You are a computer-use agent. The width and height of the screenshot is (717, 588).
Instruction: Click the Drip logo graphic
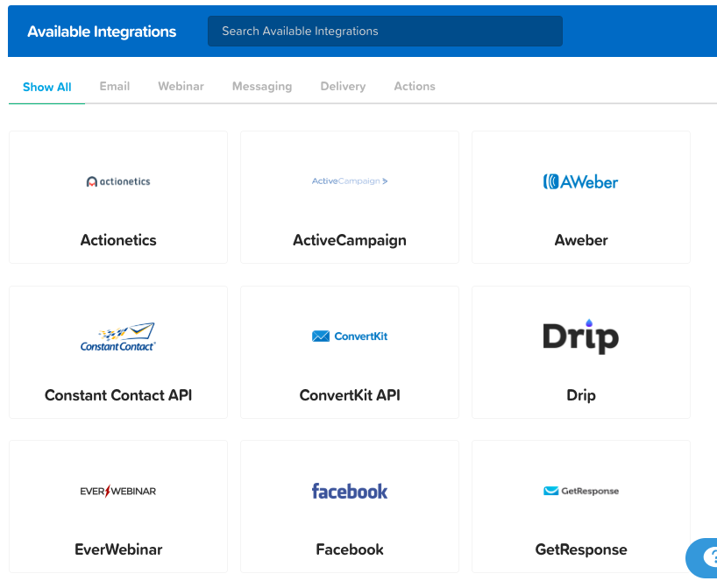click(x=581, y=337)
